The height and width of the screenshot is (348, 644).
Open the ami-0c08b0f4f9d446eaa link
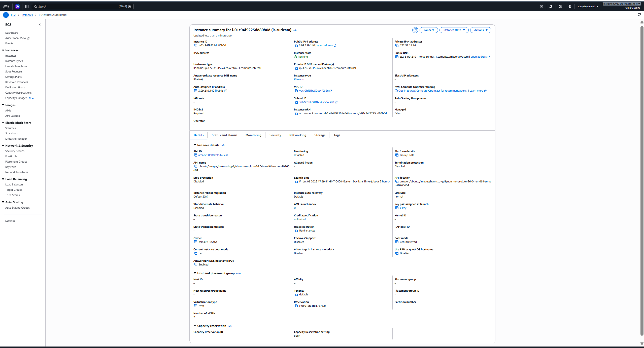[213, 155]
